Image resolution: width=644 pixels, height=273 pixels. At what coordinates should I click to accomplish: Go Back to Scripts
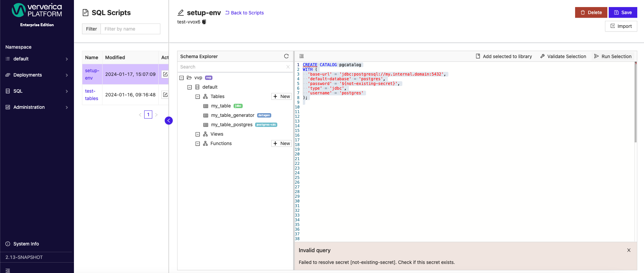point(244,13)
